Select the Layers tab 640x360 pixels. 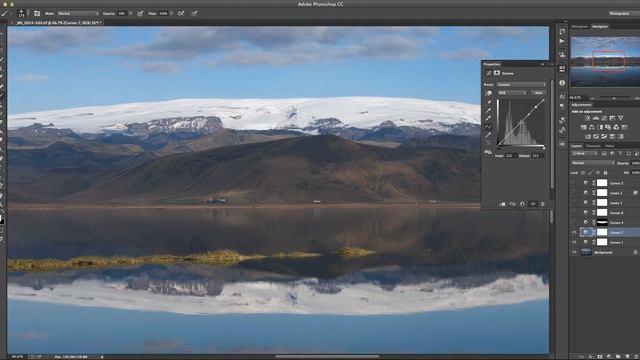(576, 146)
